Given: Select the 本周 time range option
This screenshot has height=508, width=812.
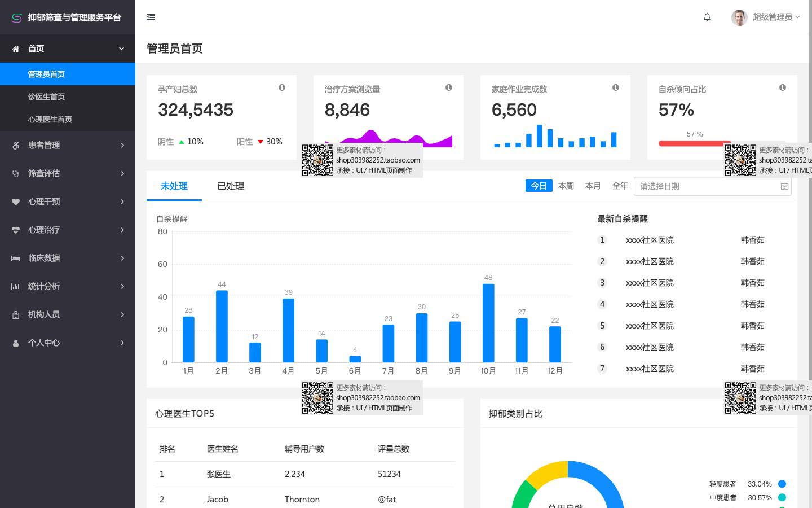Looking at the screenshot, I should (566, 186).
